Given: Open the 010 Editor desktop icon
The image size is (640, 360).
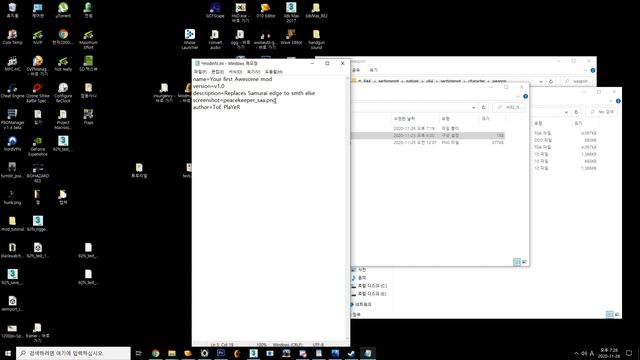Looking at the screenshot, I should tap(266, 10).
